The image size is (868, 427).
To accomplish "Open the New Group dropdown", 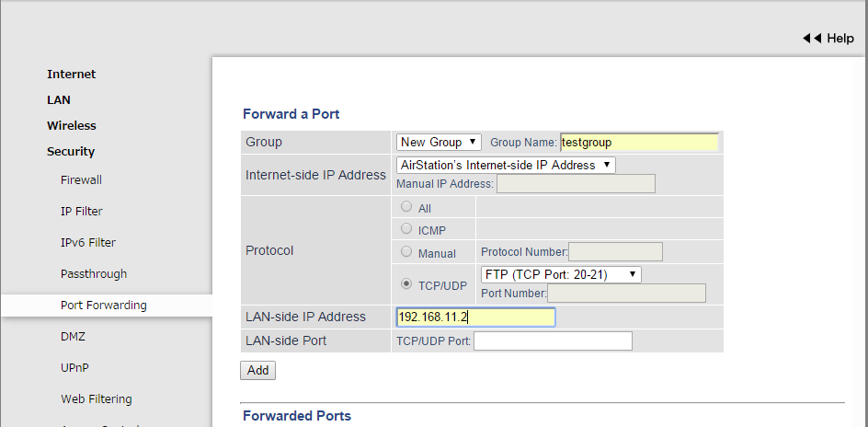I will pyautogui.click(x=439, y=142).
